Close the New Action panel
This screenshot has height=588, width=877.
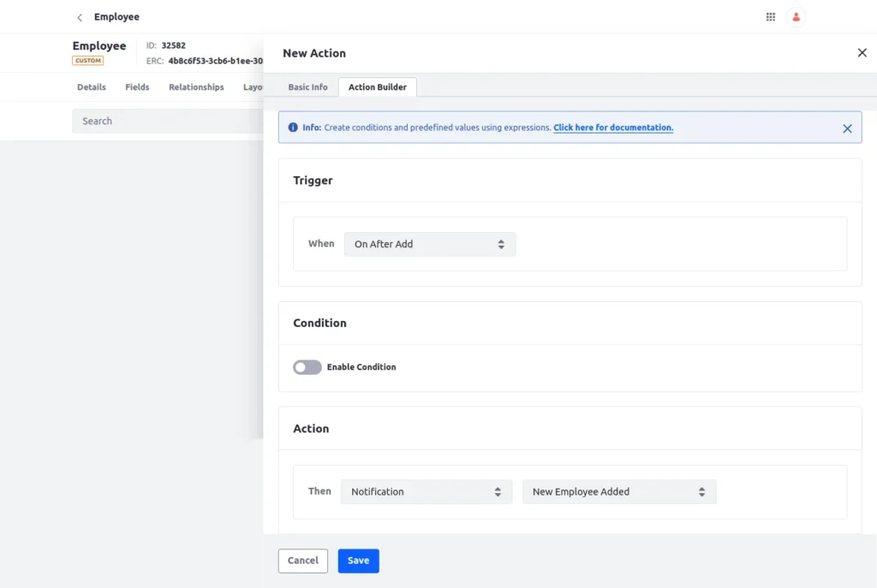coord(862,52)
